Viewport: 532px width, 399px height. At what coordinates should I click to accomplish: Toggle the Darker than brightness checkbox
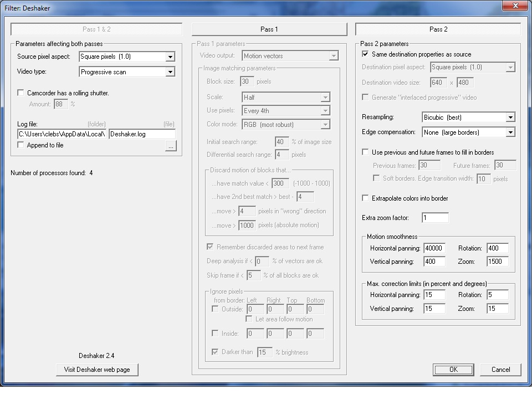click(215, 352)
